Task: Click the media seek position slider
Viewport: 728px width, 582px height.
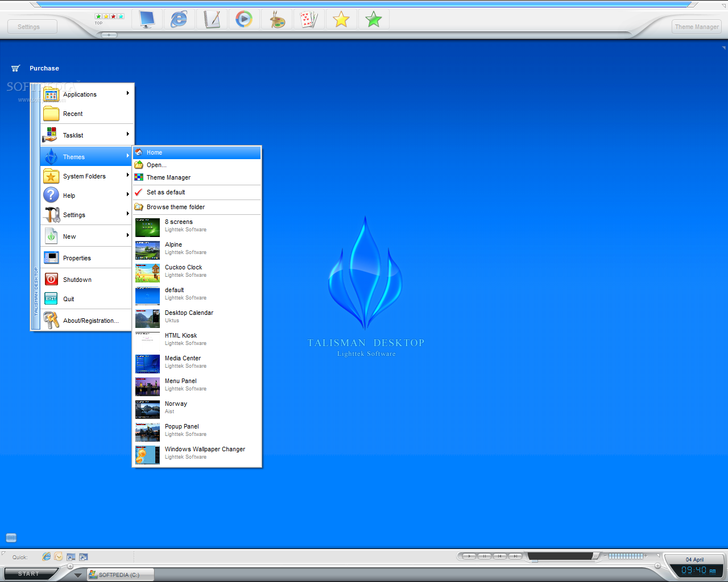Action: pyautogui.click(x=535, y=561)
